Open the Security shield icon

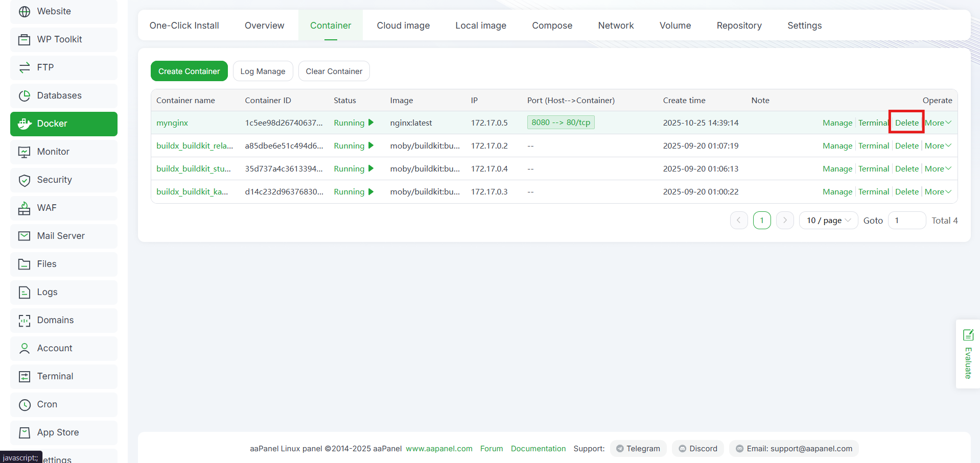pyautogui.click(x=25, y=180)
